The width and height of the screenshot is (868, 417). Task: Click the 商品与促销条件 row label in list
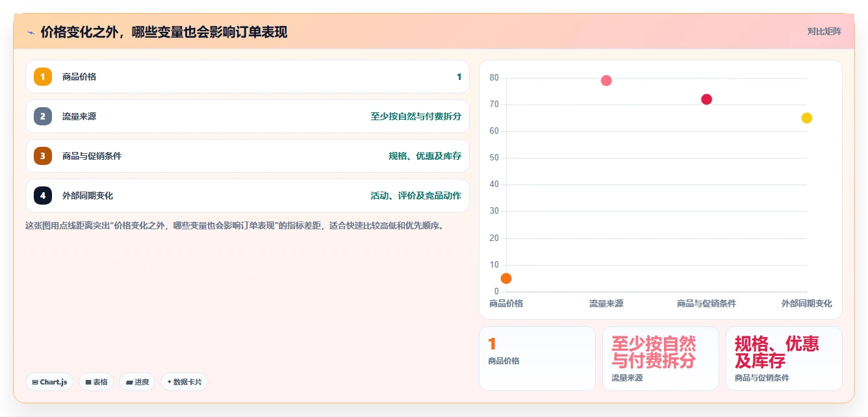(x=92, y=156)
